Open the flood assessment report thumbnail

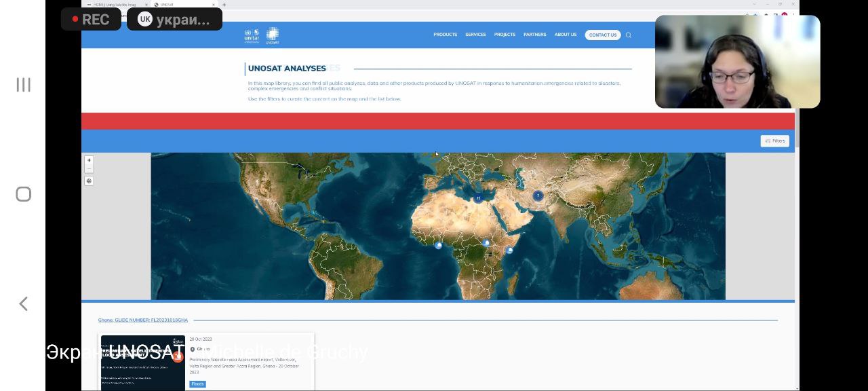click(142, 362)
